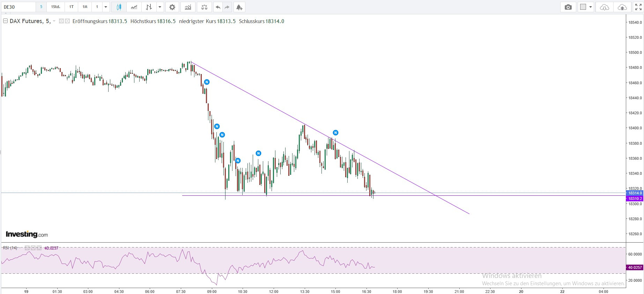Open the indicators menu icon
Screen dimensions: 644x294
188,7
